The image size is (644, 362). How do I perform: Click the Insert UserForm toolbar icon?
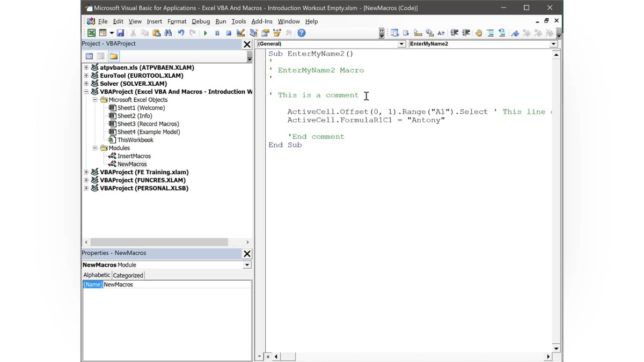click(103, 33)
